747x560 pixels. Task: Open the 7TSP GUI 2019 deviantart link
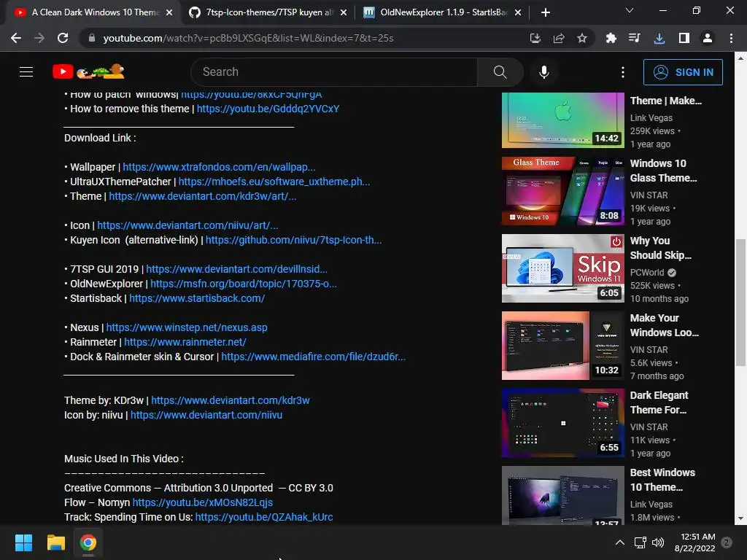coord(237,269)
